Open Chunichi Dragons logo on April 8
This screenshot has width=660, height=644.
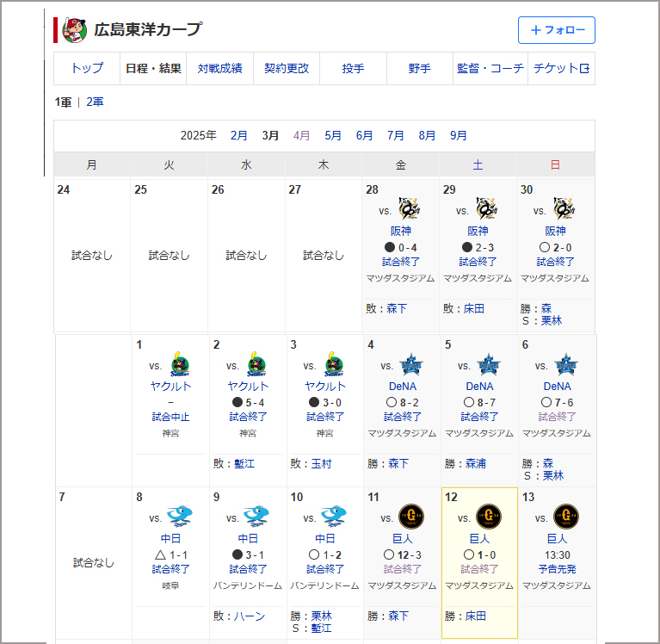[x=180, y=517]
